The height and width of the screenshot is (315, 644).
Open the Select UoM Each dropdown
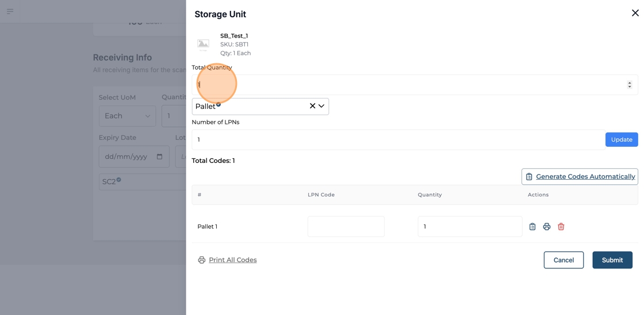coord(127,116)
